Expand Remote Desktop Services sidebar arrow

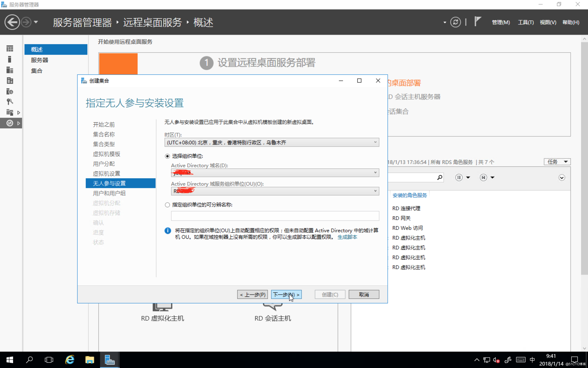point(19,123)
